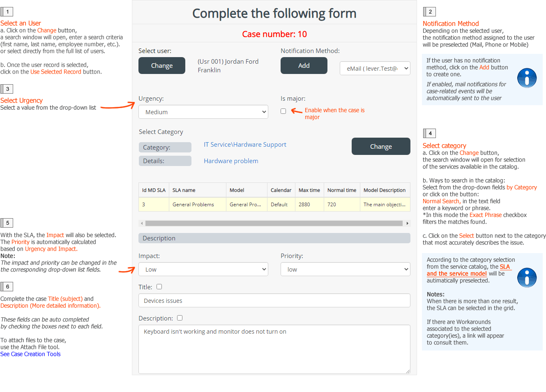Screen dimensions: 546x392
Task: Click the step 2 number badge
Action: click(430, 12)
